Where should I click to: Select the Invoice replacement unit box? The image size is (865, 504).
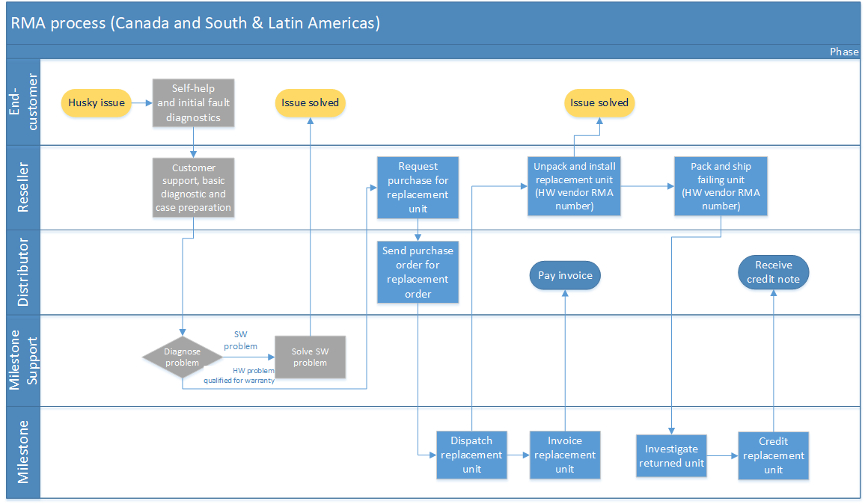point(565,455)
